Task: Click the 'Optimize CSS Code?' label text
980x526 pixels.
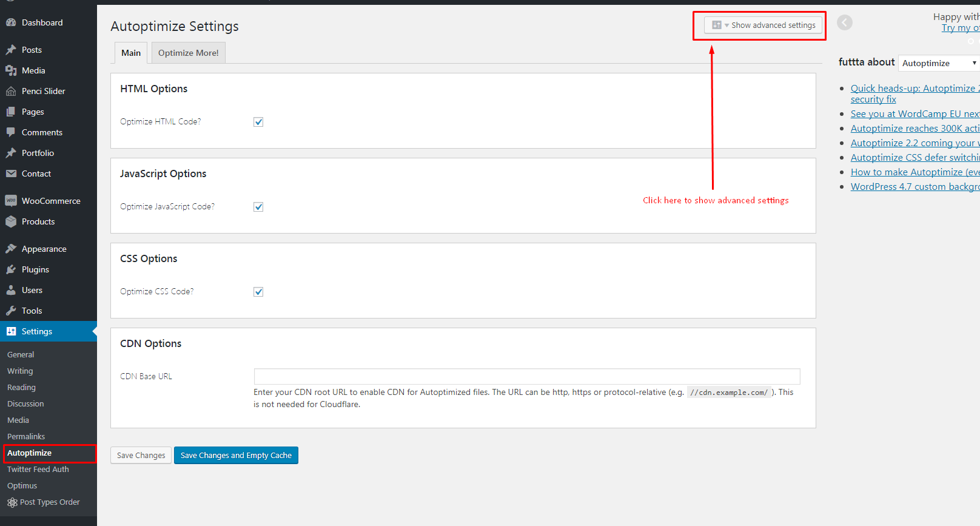Action: [x=157, y=291]
